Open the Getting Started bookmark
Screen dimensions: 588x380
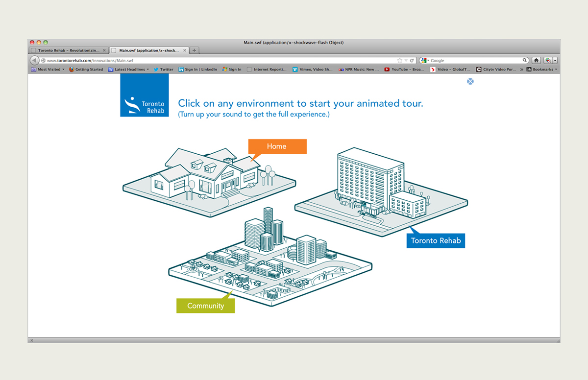(x=86, y=70)
